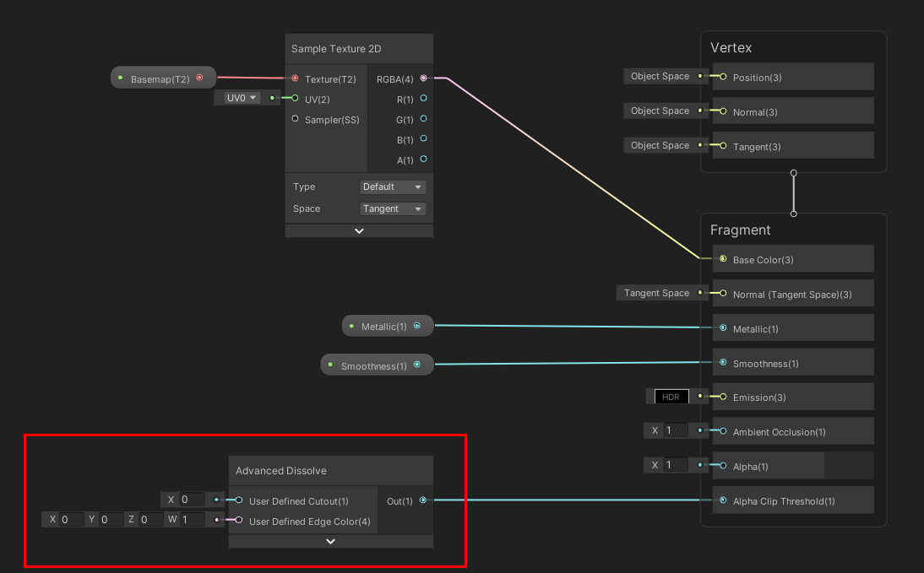Click the User Defined Cutout X field
The image size is (924, 573).
click(x=192, y=500)
